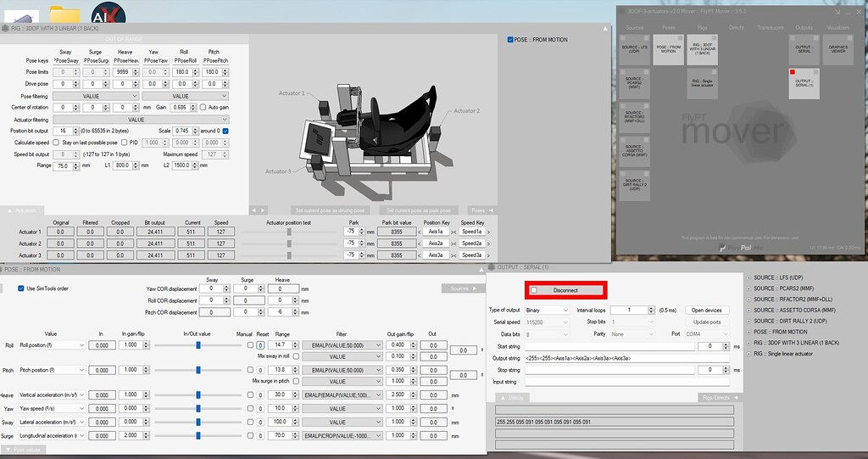Click left arrow below the rig 3D view
868x459 pixels.
253,210
